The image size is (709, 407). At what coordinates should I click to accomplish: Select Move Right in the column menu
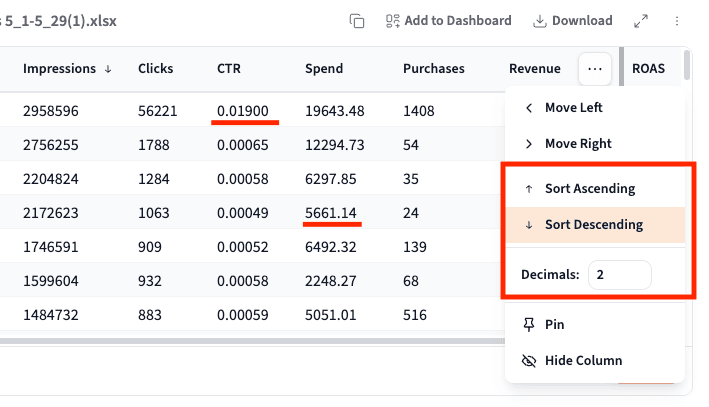[x=577, y=144]
